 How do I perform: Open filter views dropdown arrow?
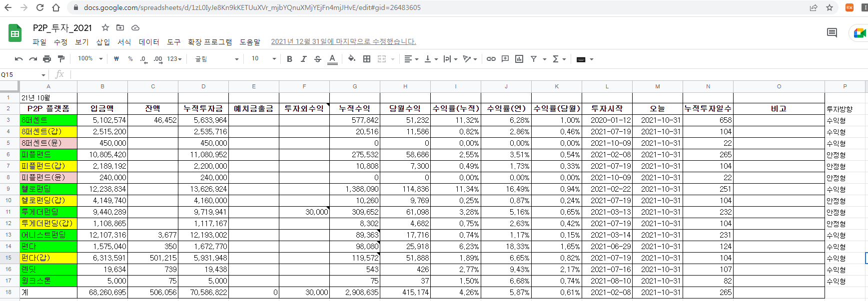(545, 59)
